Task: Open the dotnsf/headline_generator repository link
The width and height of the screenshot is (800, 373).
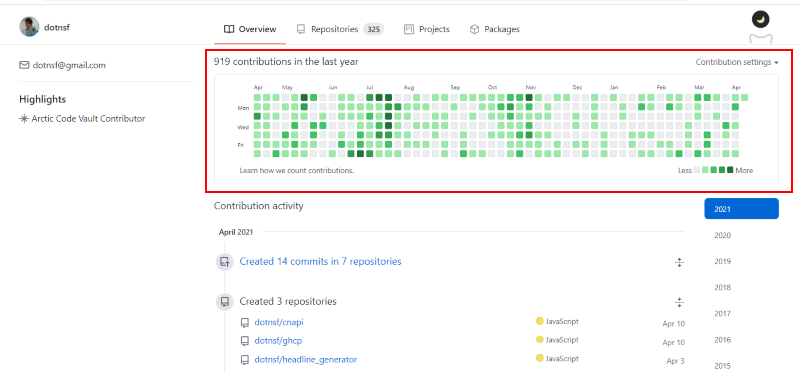Action: point(306,360)
